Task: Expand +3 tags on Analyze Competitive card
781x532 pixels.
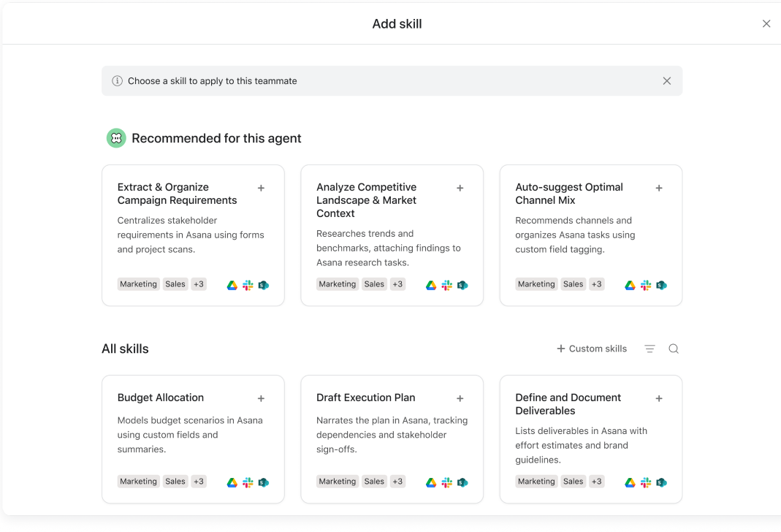Action: tap(397, 284)
